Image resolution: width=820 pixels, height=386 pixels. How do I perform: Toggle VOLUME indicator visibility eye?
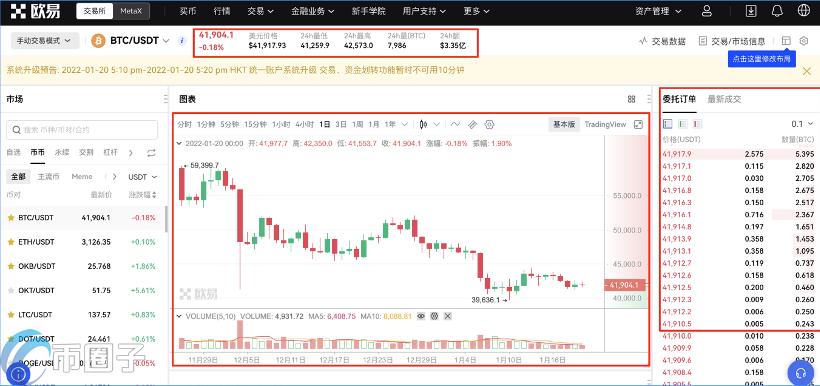[421, 316]
